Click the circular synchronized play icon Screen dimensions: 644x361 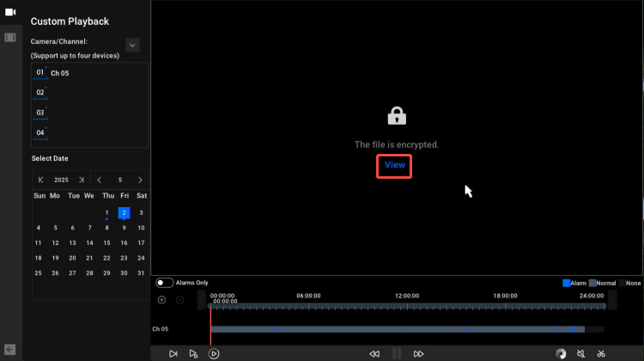click(214, 353)
